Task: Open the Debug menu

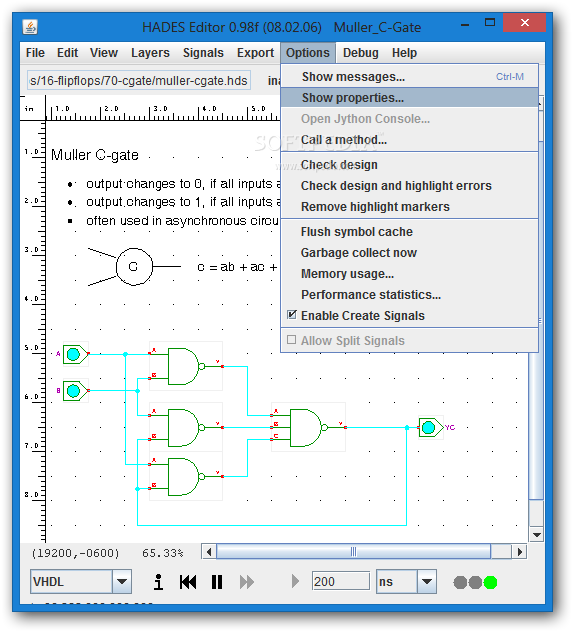Action: [361, 53]
